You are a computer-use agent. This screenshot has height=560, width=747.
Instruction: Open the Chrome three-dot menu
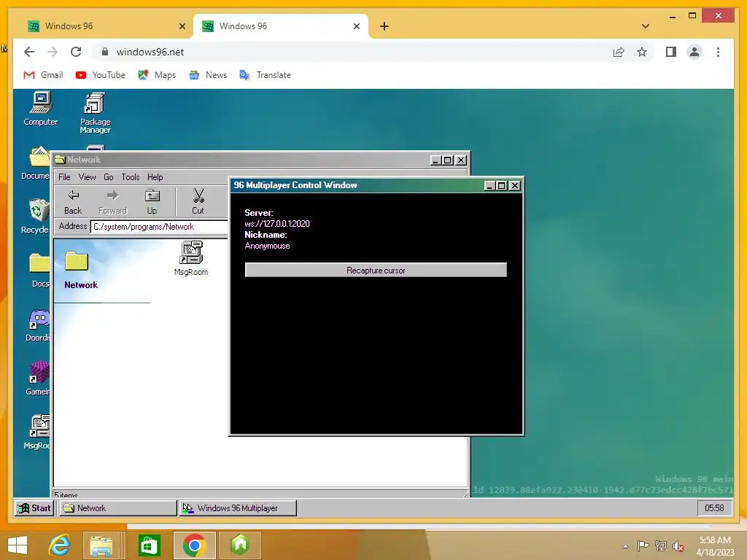coord(718,52)
